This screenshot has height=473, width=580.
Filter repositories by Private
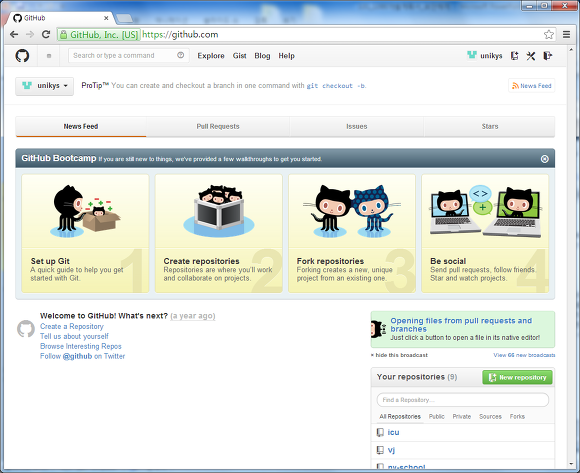coord(462,416)
